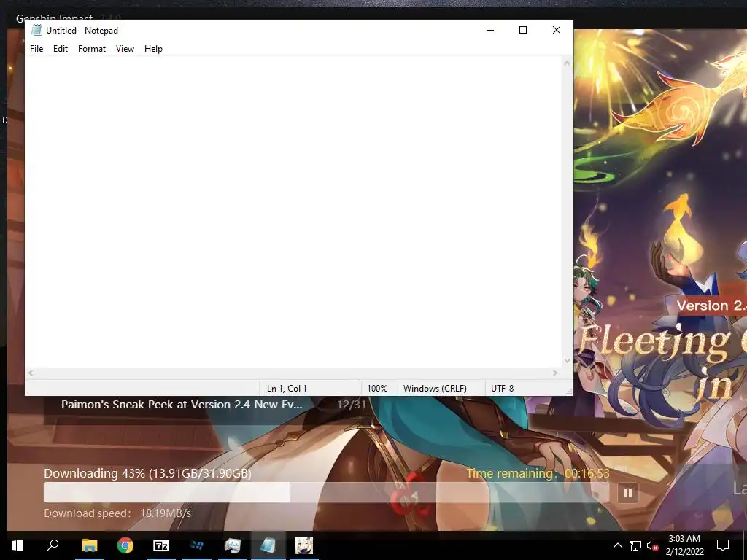Open the File menu in Notepad
747x560 pixels.
coord(36,49)
